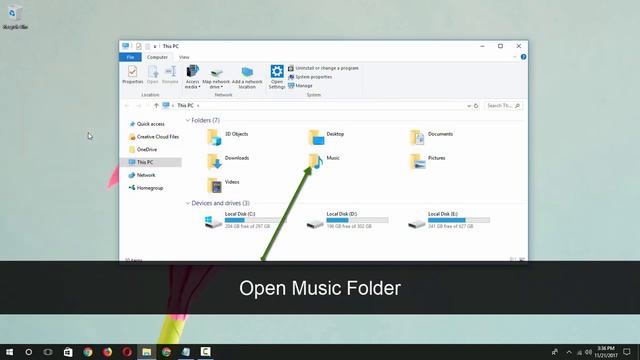
Task: Select Creative Cloud Files in sidebar
Action: [154, 137]
